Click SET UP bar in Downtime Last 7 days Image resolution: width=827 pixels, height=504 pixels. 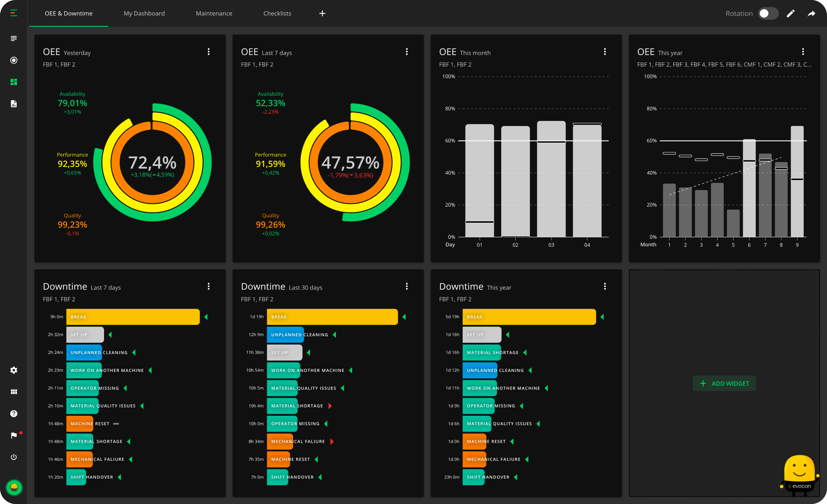tap(85, 335)
